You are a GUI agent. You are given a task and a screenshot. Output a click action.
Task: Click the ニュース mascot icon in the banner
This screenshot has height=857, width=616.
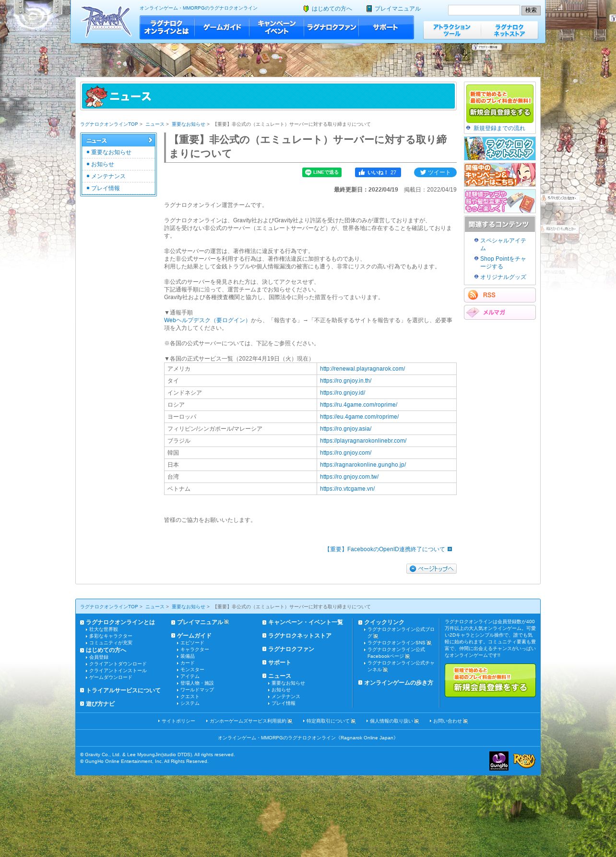tap(95, 97)
